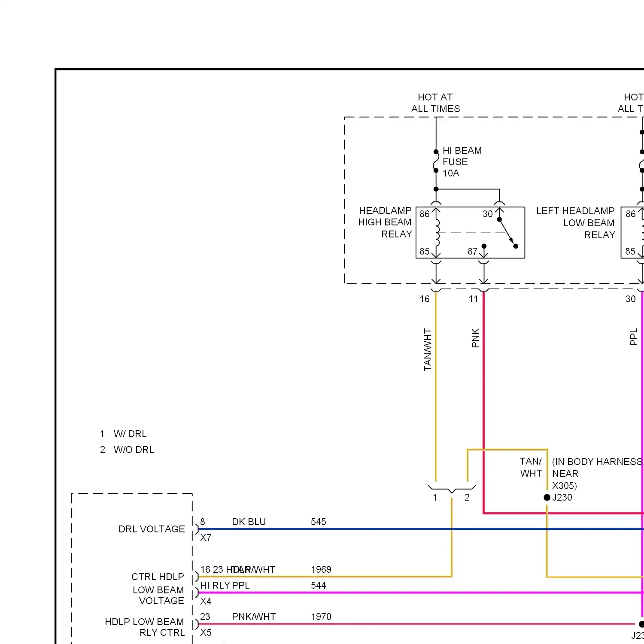644x644 pixels.
Task: Click connector label X7
Action: (206, 538)
